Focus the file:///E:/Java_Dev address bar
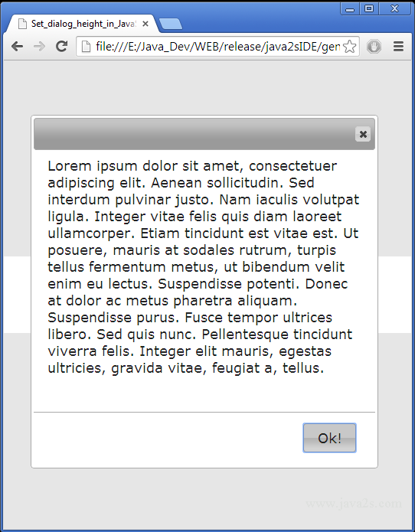Viewport: 415px width, 532px height. click(x=217, y=47)
